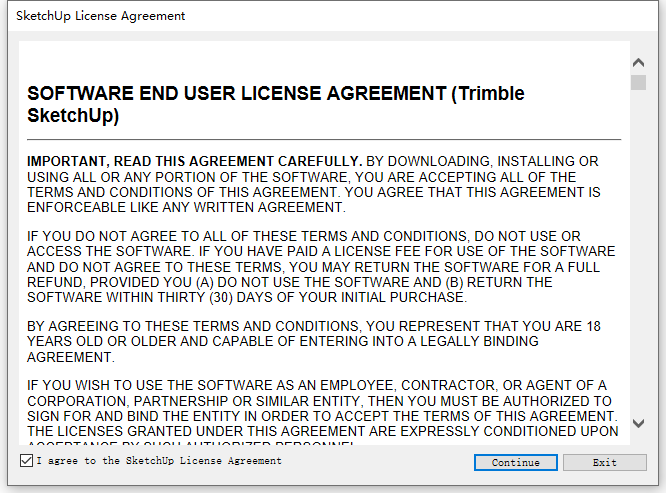Screen dimensions: 666x493
Task: Click the heading 'SOFTWARE END USER LICENSE AGREEMENT'
Action: point(276,104)
